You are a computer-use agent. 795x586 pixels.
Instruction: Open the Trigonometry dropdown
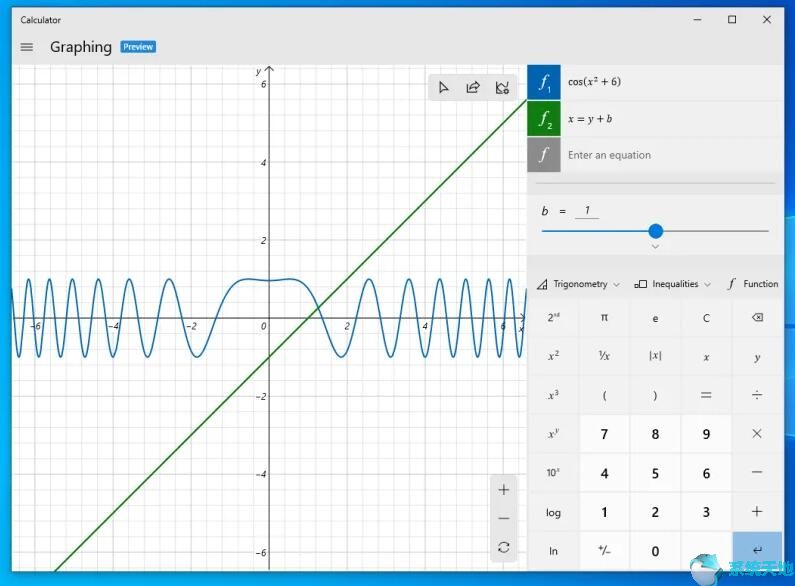pos(578,284)
